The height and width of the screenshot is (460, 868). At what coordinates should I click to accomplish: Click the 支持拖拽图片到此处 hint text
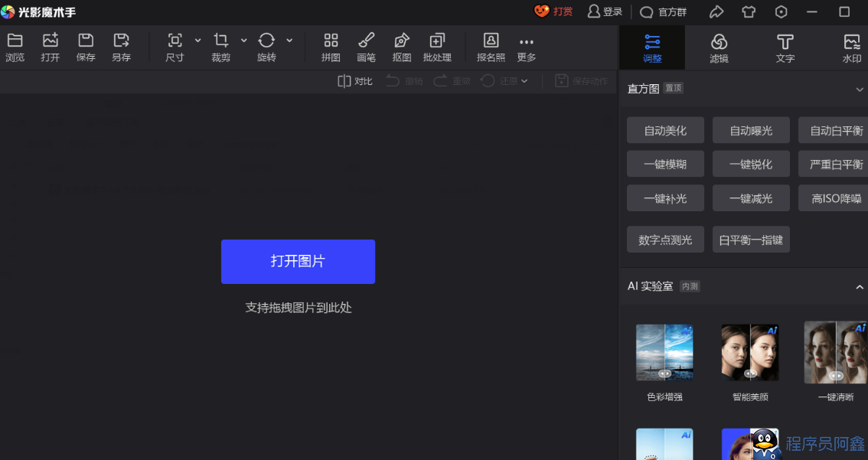299,308
